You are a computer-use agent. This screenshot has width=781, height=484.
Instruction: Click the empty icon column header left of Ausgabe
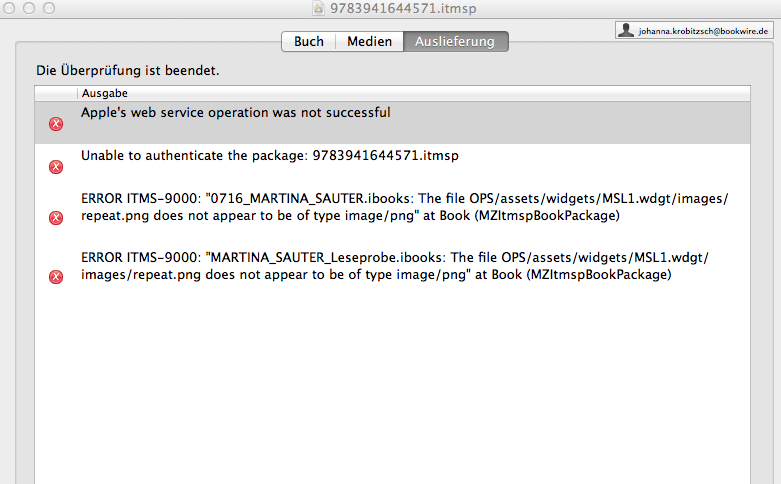tap(56, 93)
